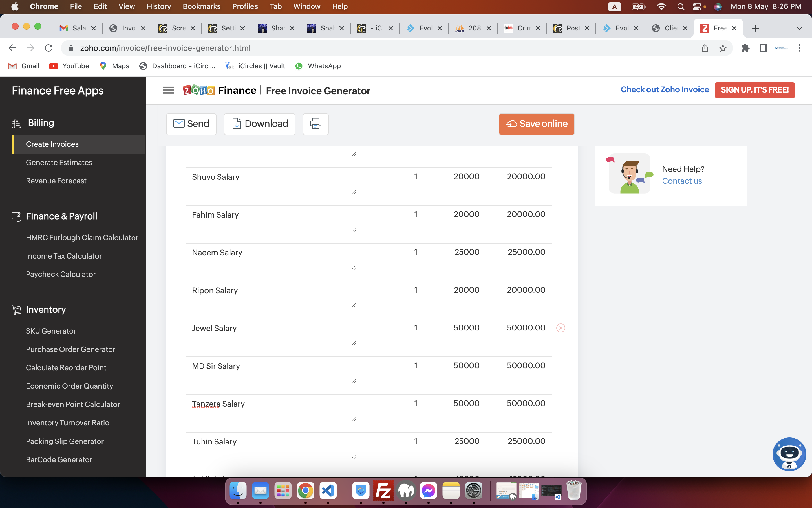The width and height of the screenshot is (812, 508).
Task: Click the Naeem Salary rate field 25000
Action: 467,252
